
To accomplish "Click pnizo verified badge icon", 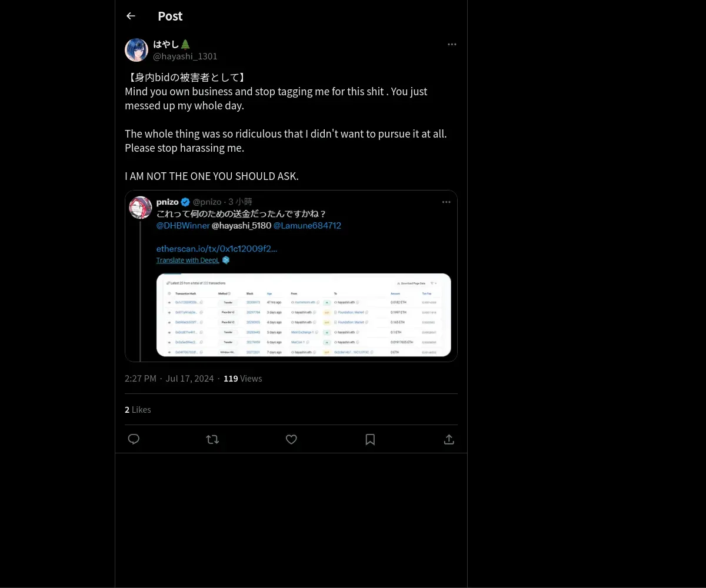I will coord(185,202).
